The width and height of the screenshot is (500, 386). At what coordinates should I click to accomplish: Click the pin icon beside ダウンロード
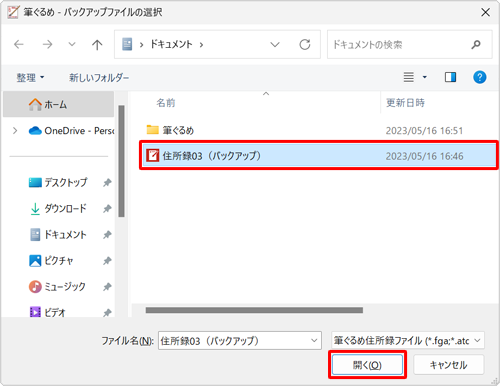tap(107, 209)
